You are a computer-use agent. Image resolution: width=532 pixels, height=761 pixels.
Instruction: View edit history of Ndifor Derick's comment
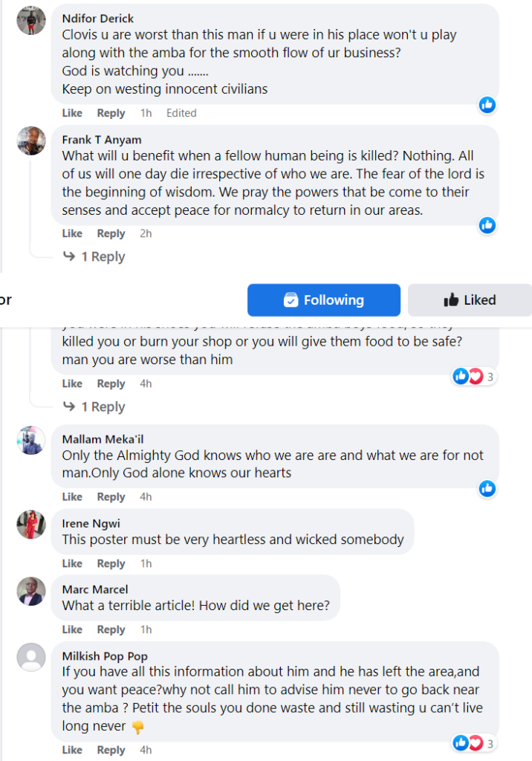181,113
